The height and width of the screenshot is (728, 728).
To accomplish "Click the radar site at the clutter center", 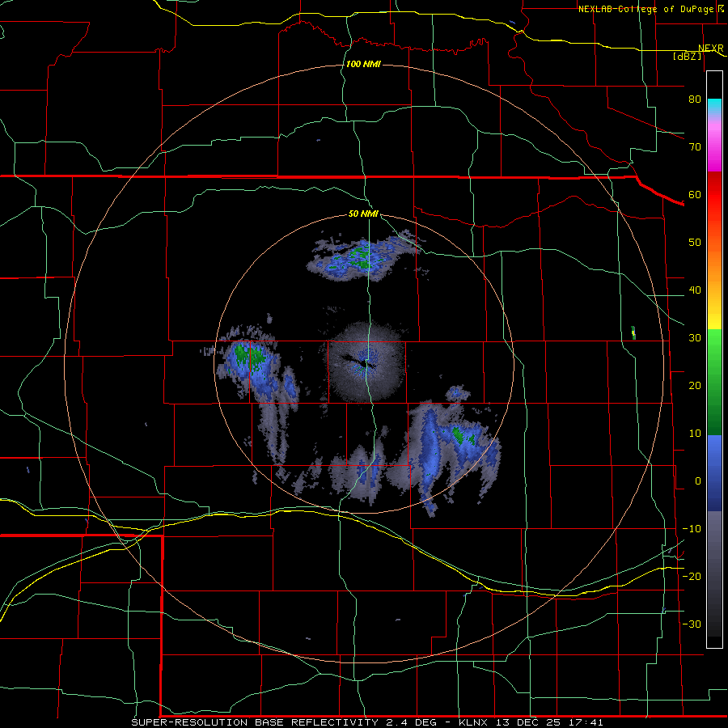I will [x=366, y=363].
